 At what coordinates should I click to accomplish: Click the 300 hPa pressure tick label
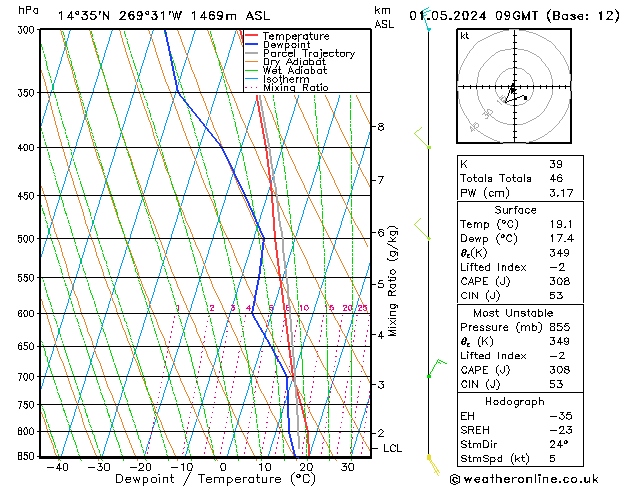point(26,30)
